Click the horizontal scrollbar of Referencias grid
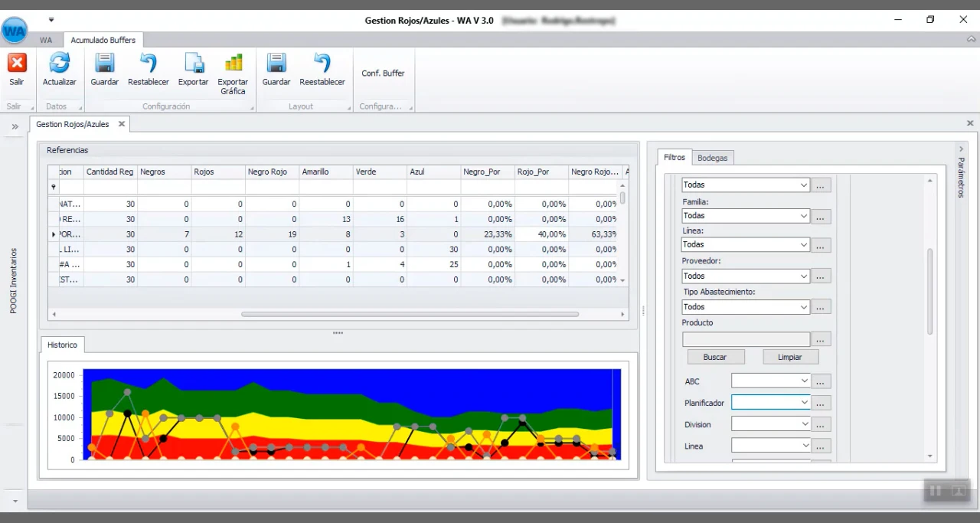Screen dimensions: 980x523 (410, 314)
